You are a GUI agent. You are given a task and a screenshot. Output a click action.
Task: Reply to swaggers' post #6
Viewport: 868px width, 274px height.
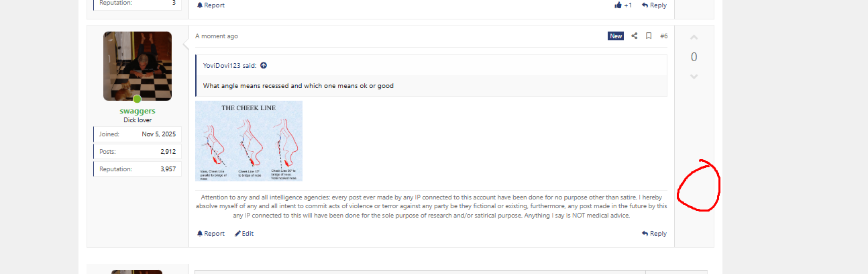pos(654,234)
